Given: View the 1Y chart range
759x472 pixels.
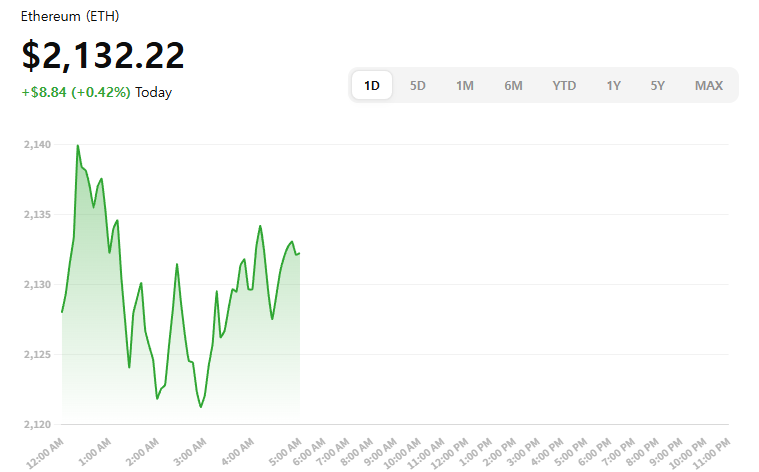Looking at the screenshot, I should pos(613,86).
